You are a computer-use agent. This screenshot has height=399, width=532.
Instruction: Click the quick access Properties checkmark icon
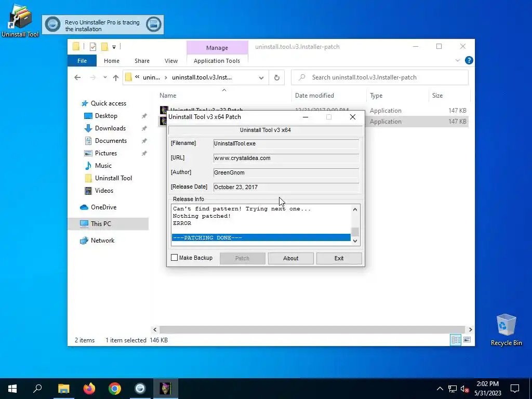[93, 47]
